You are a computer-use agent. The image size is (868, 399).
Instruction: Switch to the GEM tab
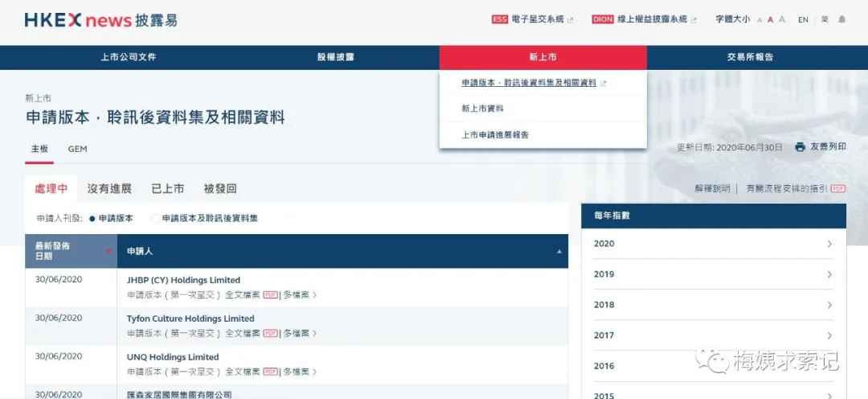pos(77,149)
